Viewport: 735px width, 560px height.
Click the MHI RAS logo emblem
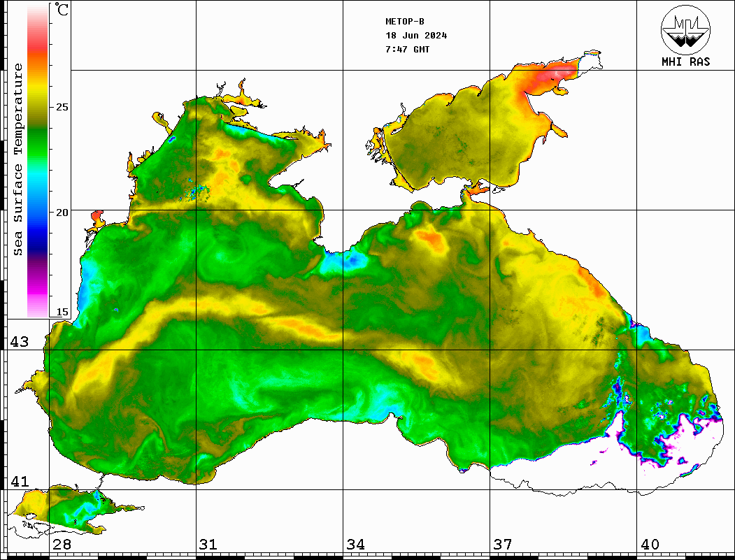click(685, 29)
